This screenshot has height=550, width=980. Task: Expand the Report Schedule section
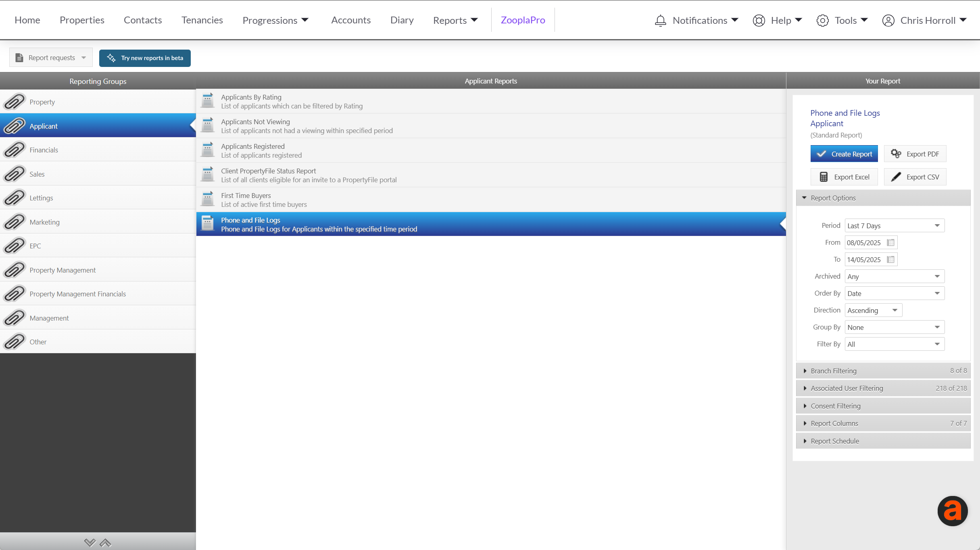[883, 441]
